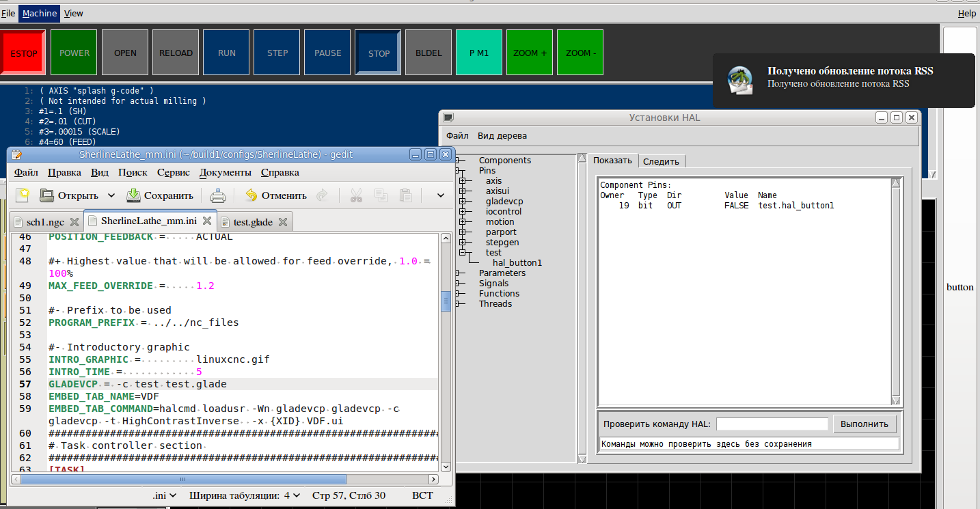The width and height of the screenshot is (980, 509).
Task: Click the HAL command test input field
Action: (x=772, y=424)
